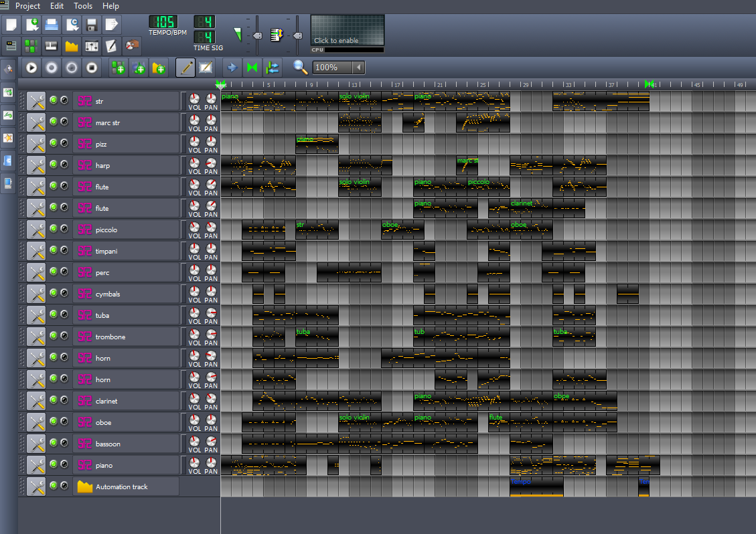Open the project notes window

tap(111, 46)
